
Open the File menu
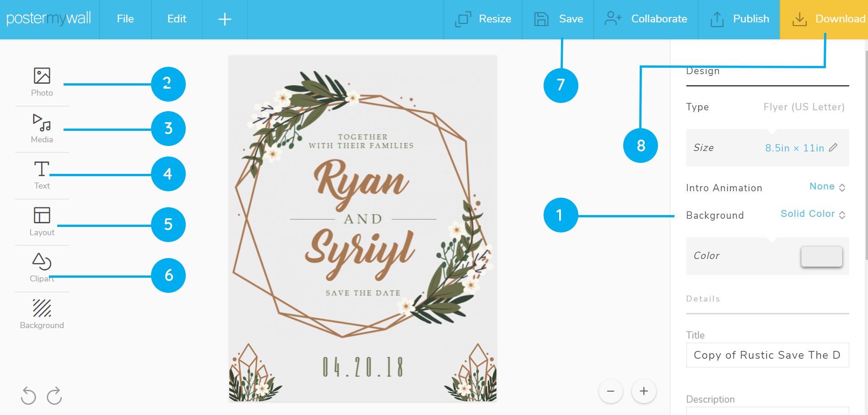[x=125, y=19]
